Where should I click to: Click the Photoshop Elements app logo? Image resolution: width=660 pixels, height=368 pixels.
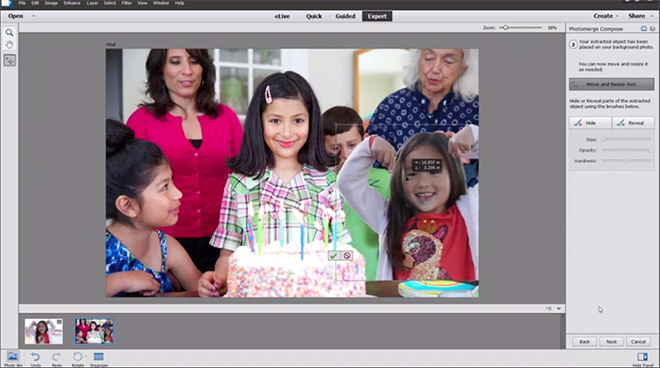pyautogui.click(x=6, y=3)
